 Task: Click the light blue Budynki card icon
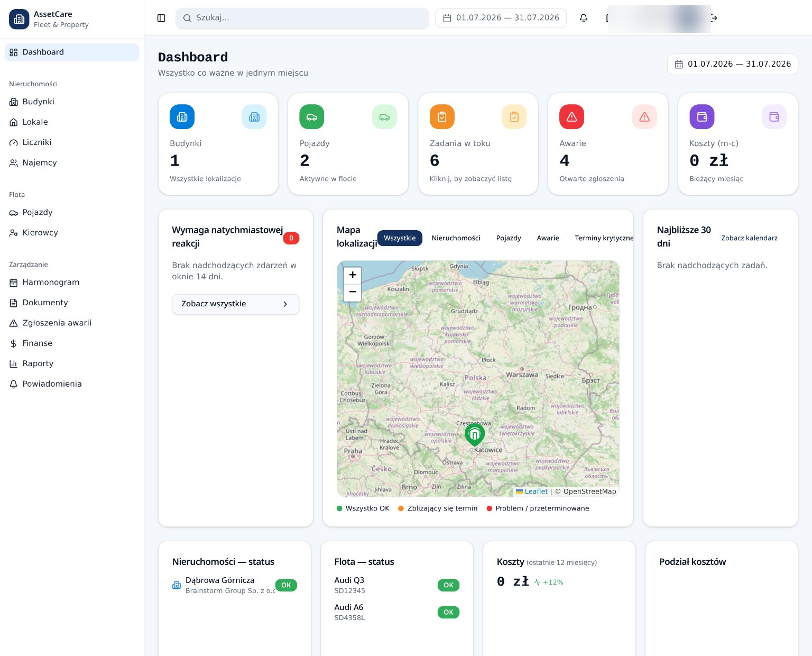(254, 116)
